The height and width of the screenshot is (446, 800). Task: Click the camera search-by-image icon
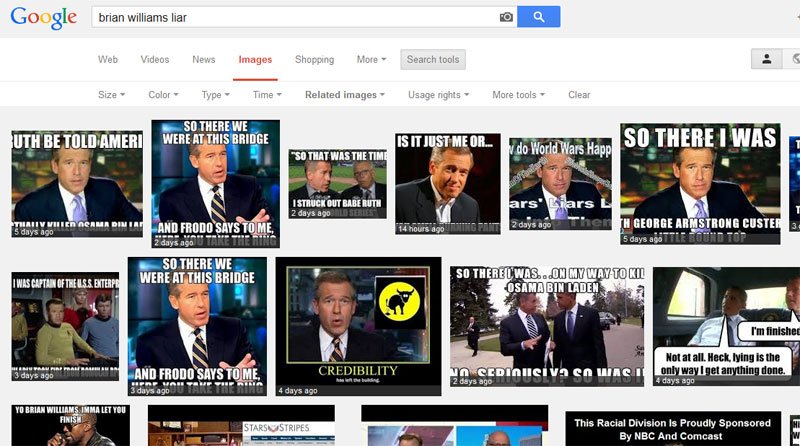tap(506, 17)
